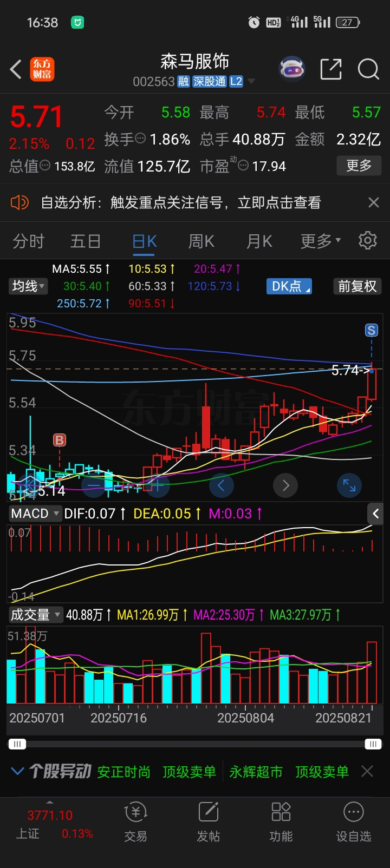Image resolution: width=390 pixels, height=868 pixels.
Task: Tap the 换手 info circle icon
Action: pyautogui.click(x=140, y=139)
